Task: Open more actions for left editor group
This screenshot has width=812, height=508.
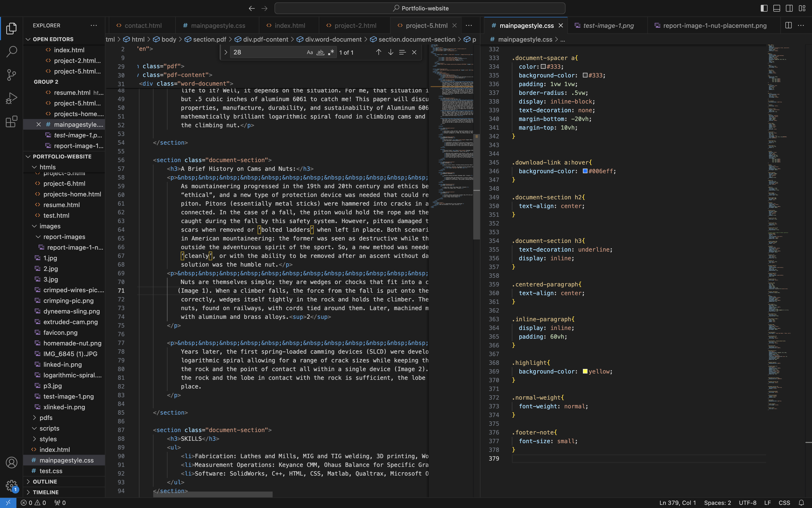Action: coord(469,26)
